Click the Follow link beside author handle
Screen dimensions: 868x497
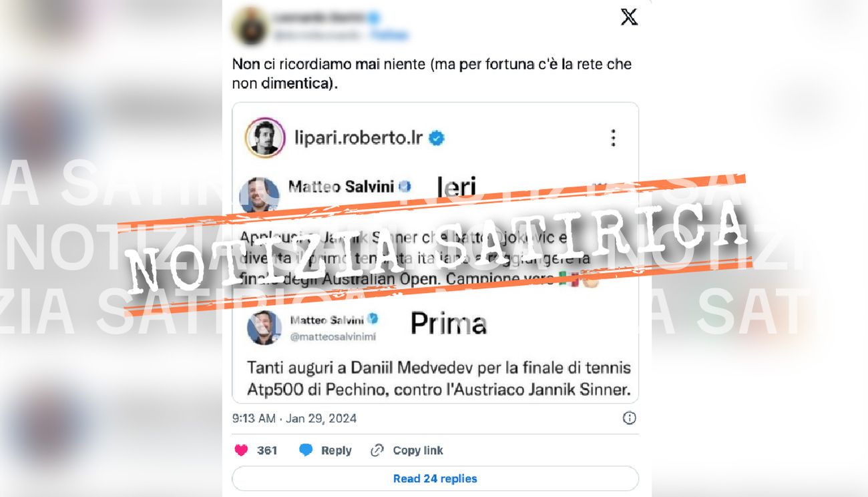pos(390,35)
